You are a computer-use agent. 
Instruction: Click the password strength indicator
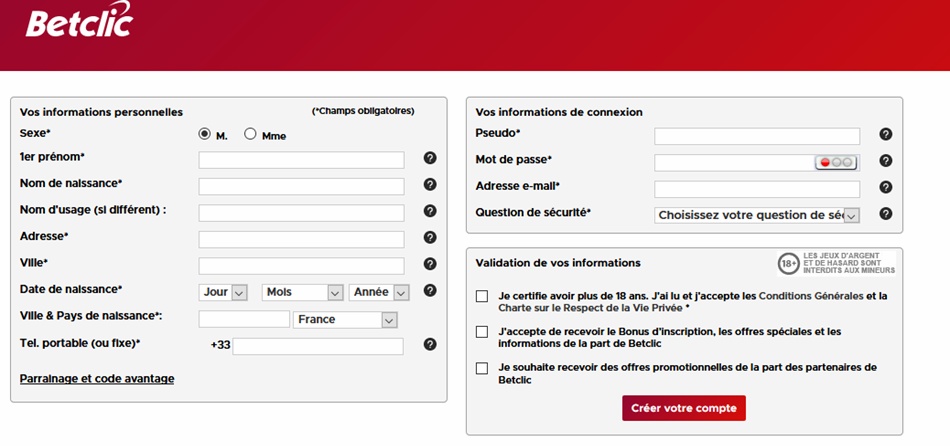[835, 162]
